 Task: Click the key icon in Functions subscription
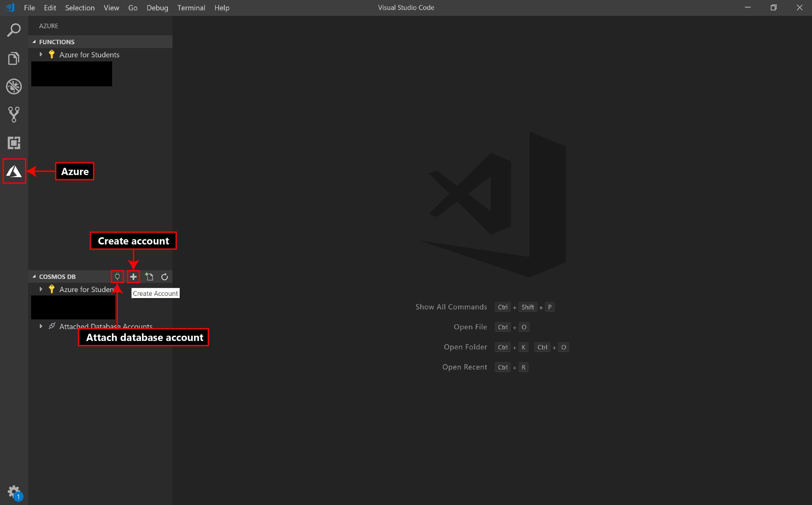[x=51, y=54]
